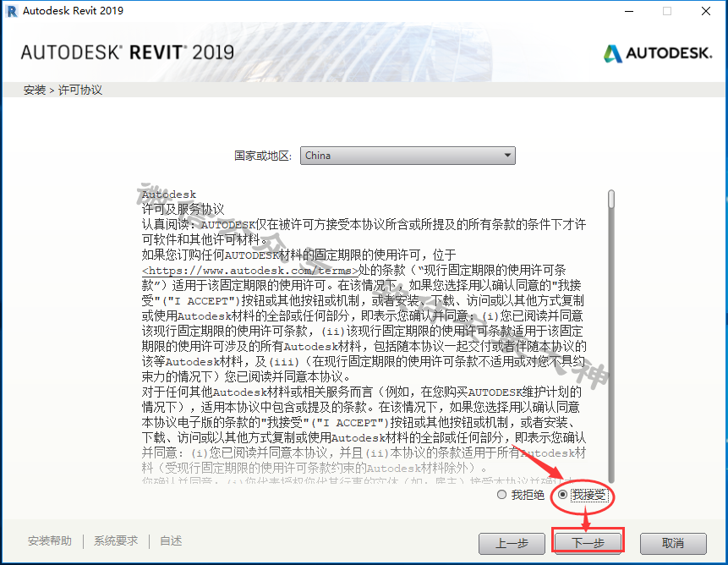The image size is (728, 565).
Task: Click the 国家或地区 label
Action: (x=263, y=156)
